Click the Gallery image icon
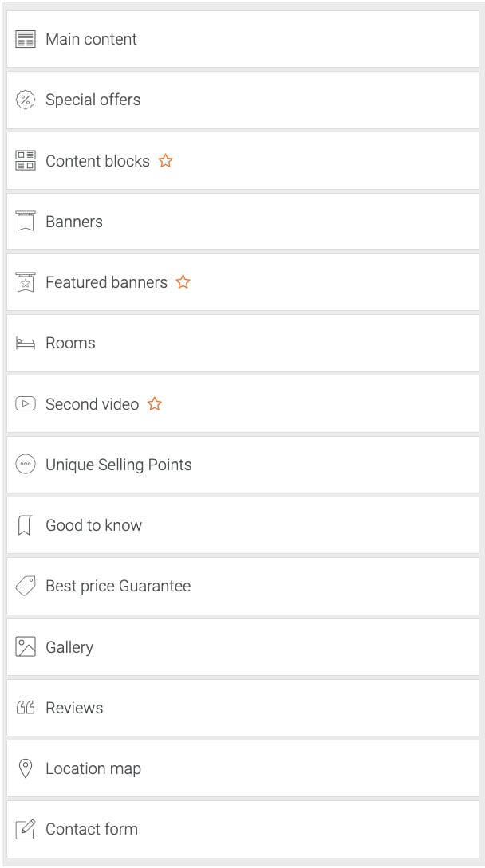Image resolution: width=485 pixels, height=868 pixels. (x=26, y=647)
